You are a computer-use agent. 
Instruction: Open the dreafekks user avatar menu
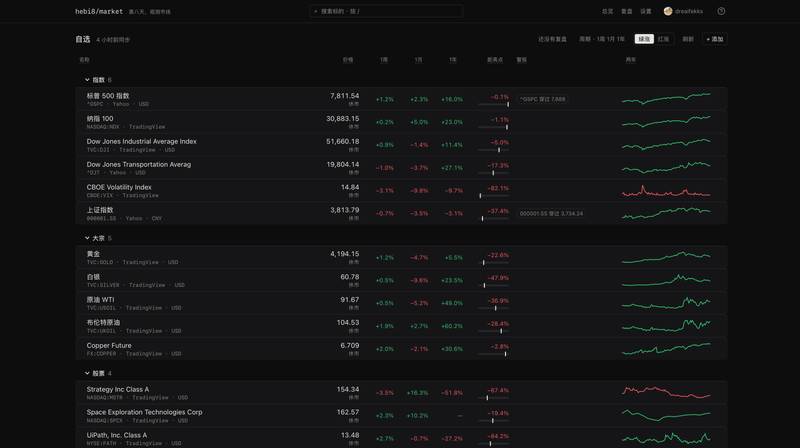click(683, 11)
